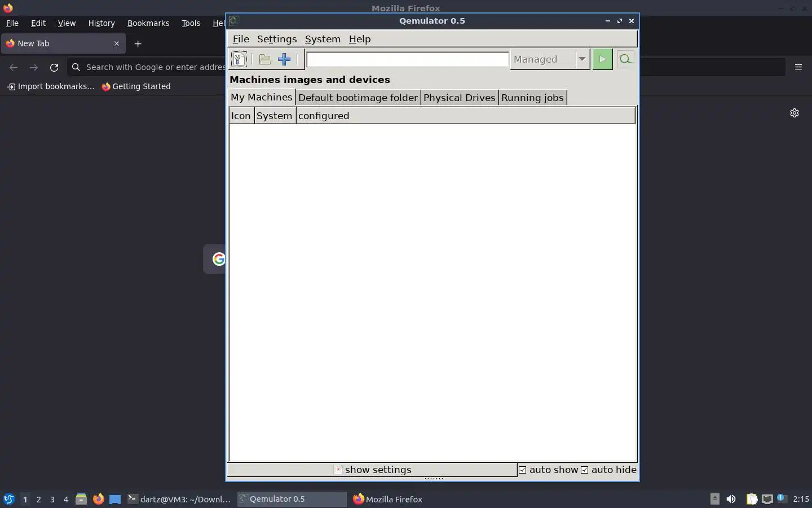Select the New Tab tab in Firefox
This screenshot has height=508, width=812.
tap(63, 43)
